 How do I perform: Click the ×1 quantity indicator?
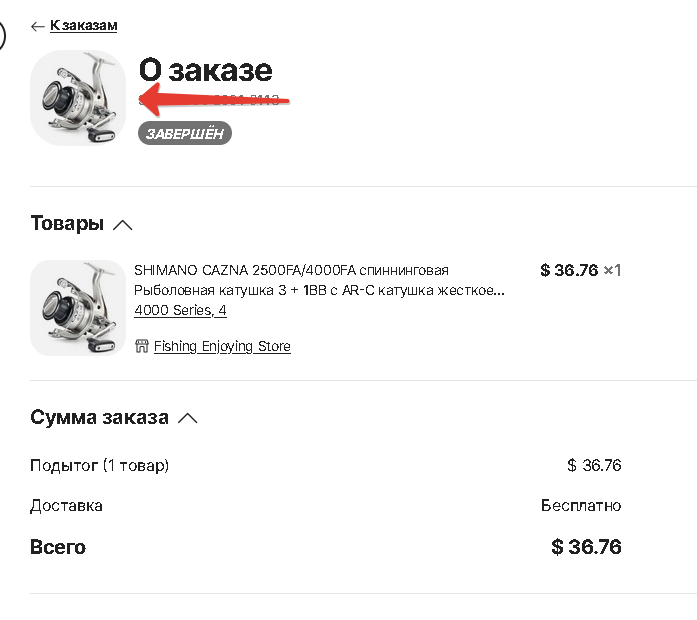[x=612, y=270]
